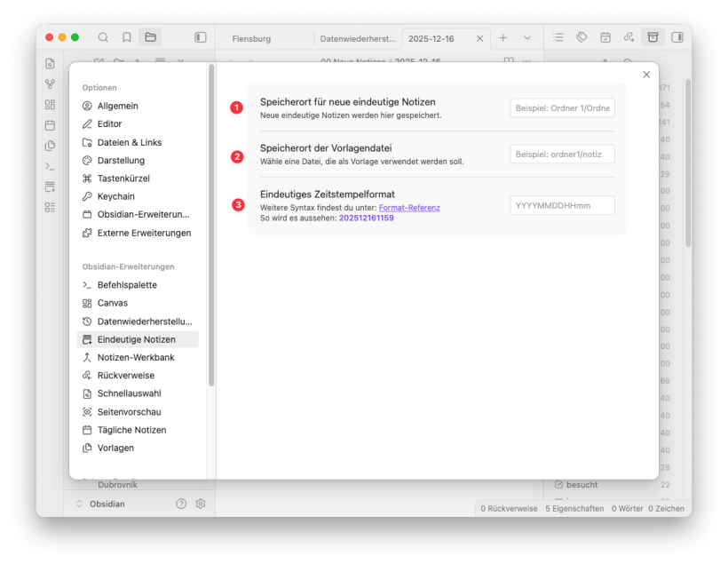Click the bookmarks icon in top toolbar

(x=127, y=37)
